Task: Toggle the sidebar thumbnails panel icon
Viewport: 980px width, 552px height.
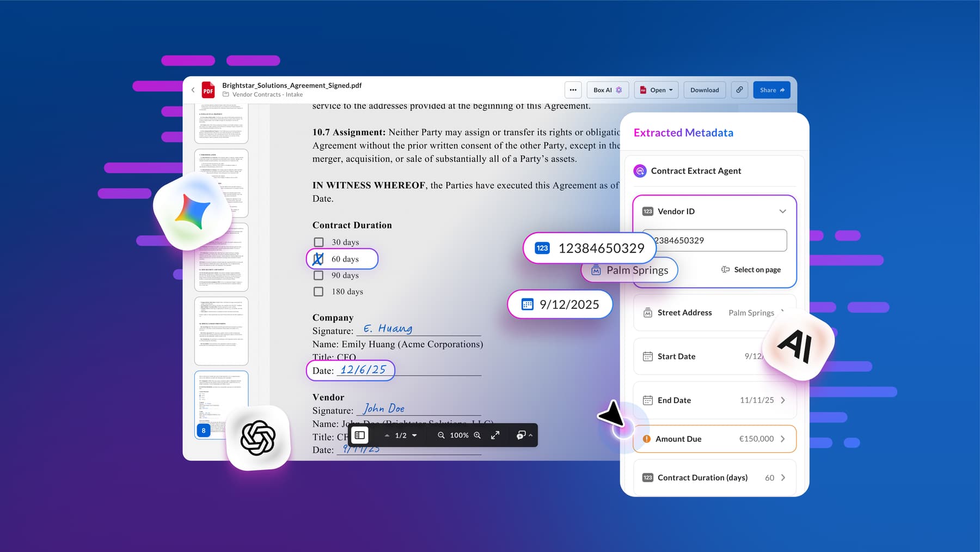Action: [360, 435]
